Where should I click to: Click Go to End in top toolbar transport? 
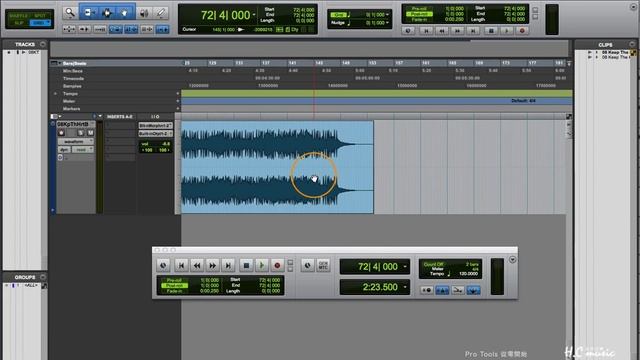click(473, 31)
